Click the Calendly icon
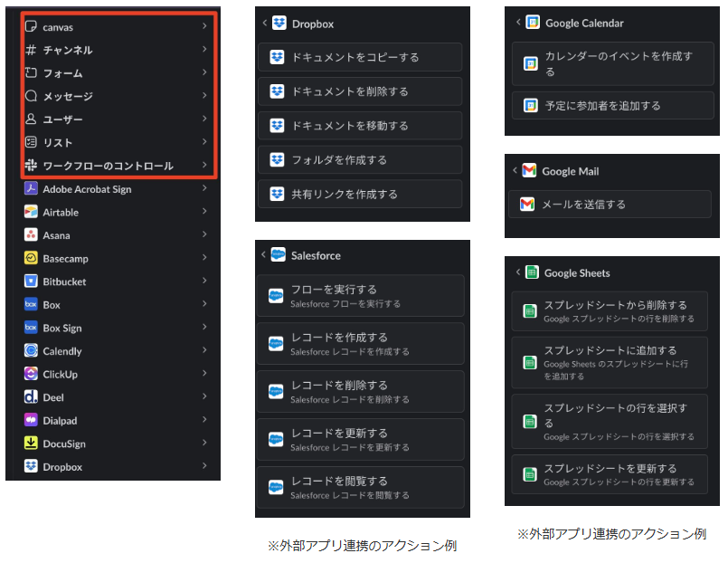This screenshot has height=563, width=728. (x=31, y=350)
